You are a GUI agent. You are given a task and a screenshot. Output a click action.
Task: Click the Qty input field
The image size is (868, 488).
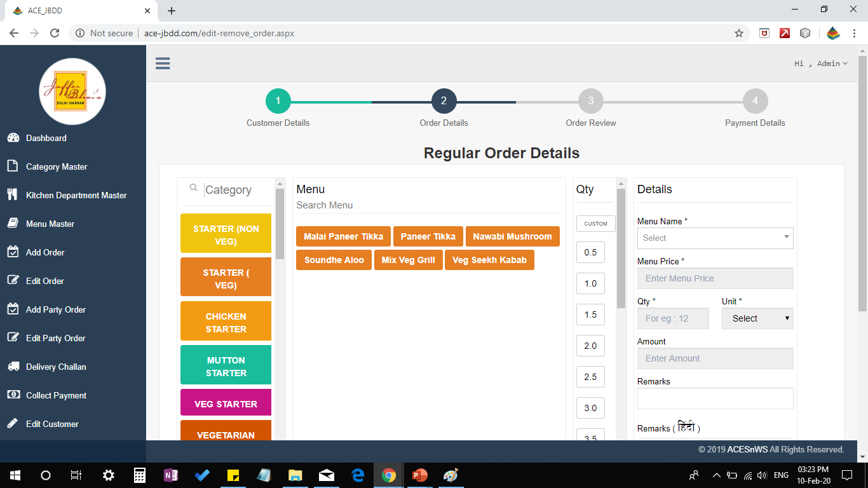pyautogui.click(x=673, y=318)
